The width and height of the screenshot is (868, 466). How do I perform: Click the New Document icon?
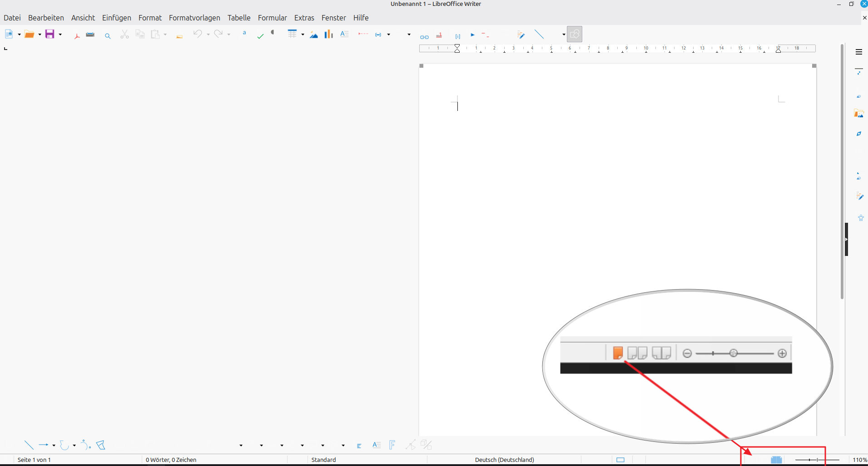point(9,34)
